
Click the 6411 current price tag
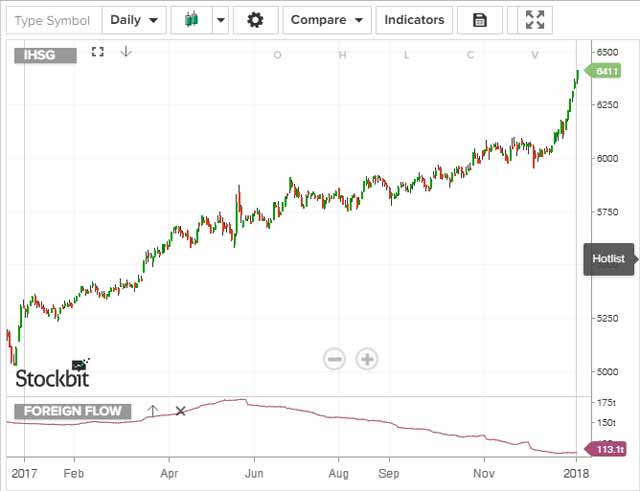coord(608,71)
